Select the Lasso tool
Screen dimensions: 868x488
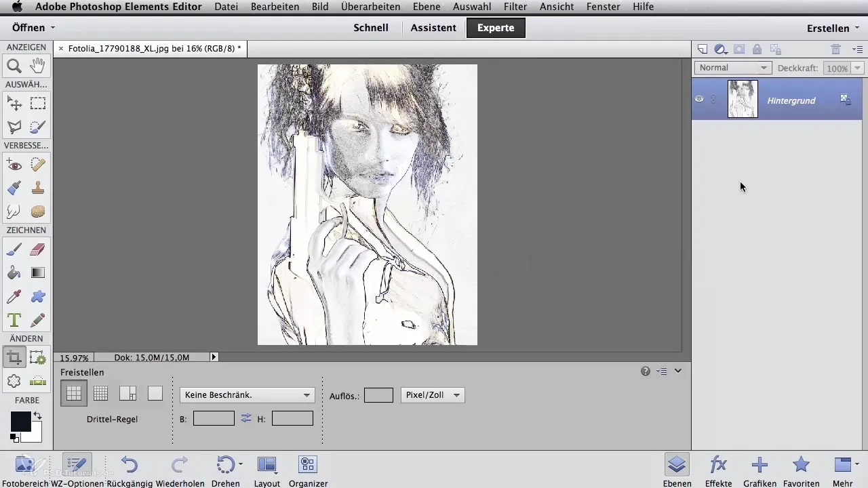pyautogui.click(x=14, y=127)
